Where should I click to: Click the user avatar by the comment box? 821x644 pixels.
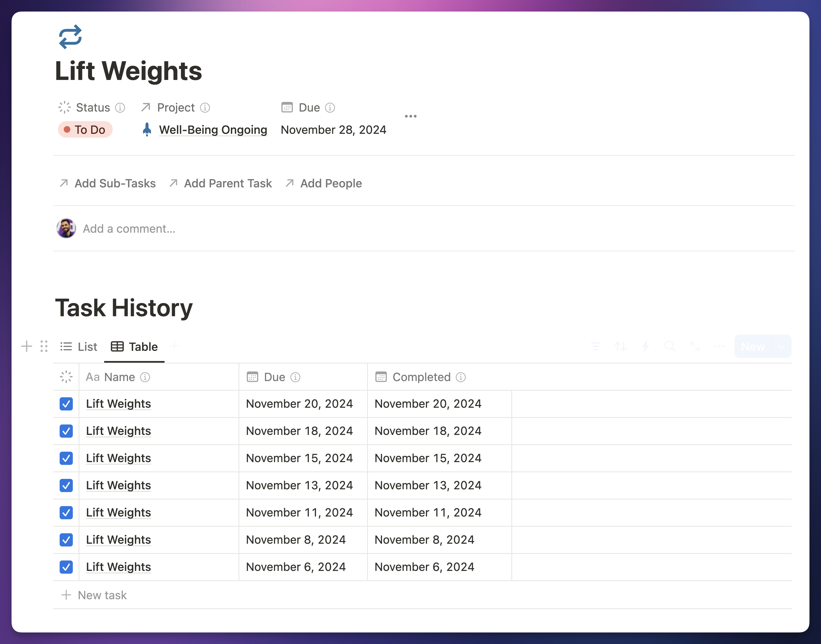[66, 229]
